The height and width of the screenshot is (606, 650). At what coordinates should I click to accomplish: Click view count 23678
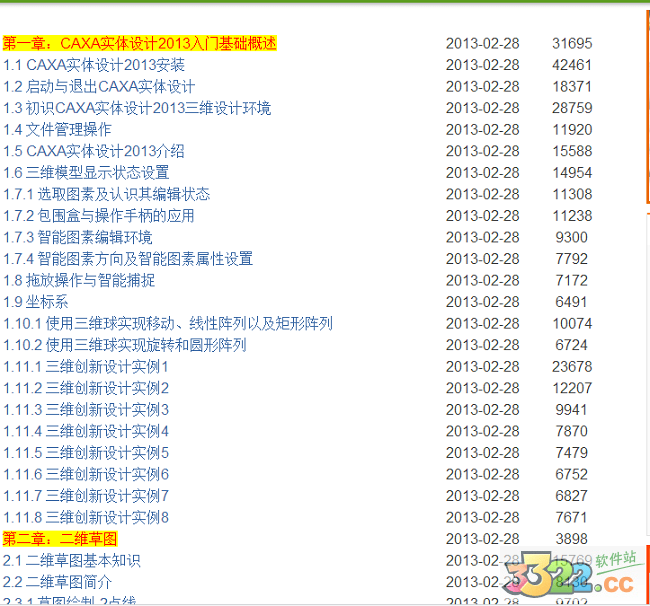pyautogui.click(x=572, y=367)
